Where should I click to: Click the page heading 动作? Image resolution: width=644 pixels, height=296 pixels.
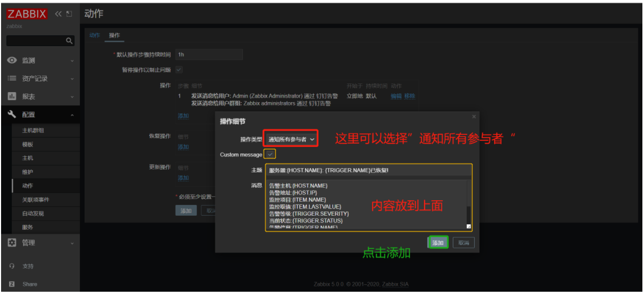[94, 13]
